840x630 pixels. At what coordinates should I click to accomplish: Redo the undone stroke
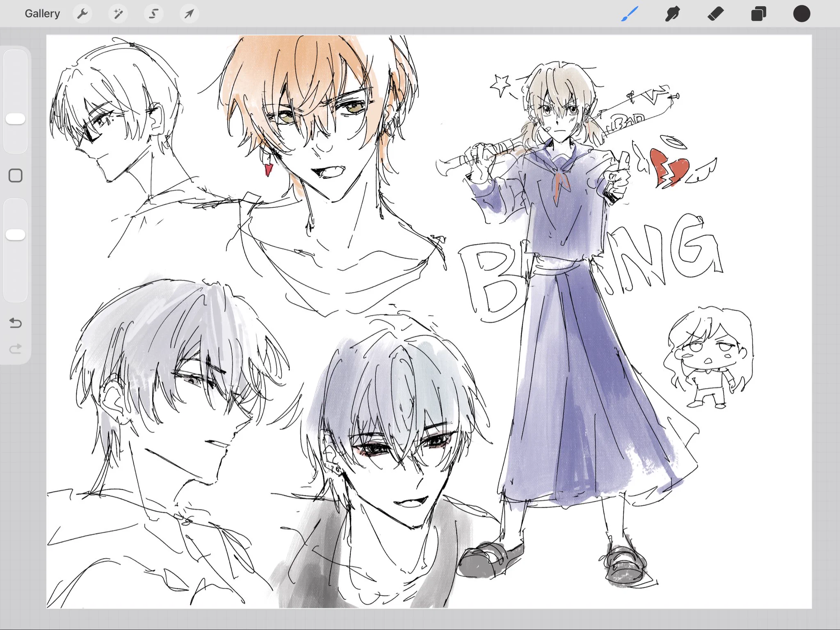tap(16, 349)
